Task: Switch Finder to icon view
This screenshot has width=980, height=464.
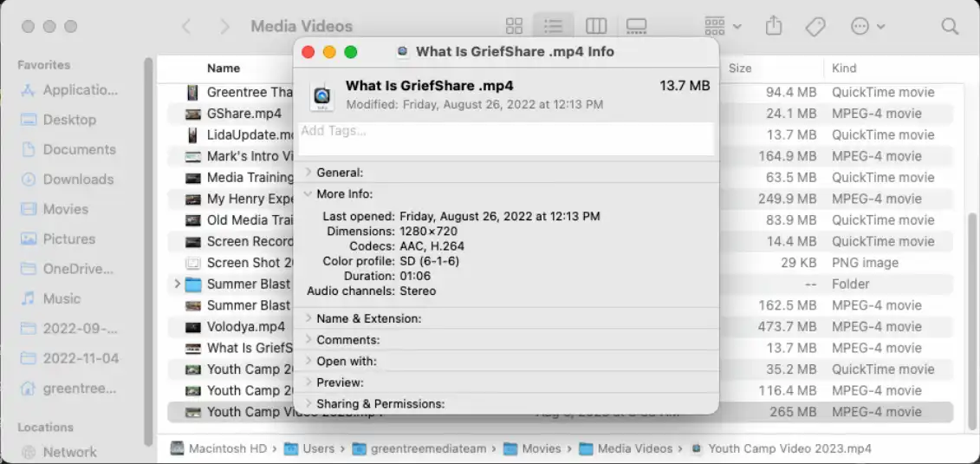Action: 514,26
